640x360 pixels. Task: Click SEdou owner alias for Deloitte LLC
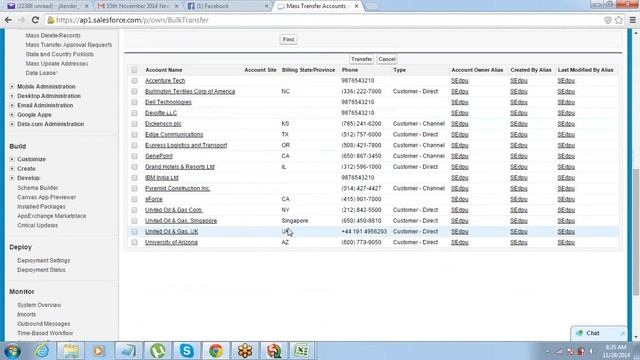coord(460,113)
